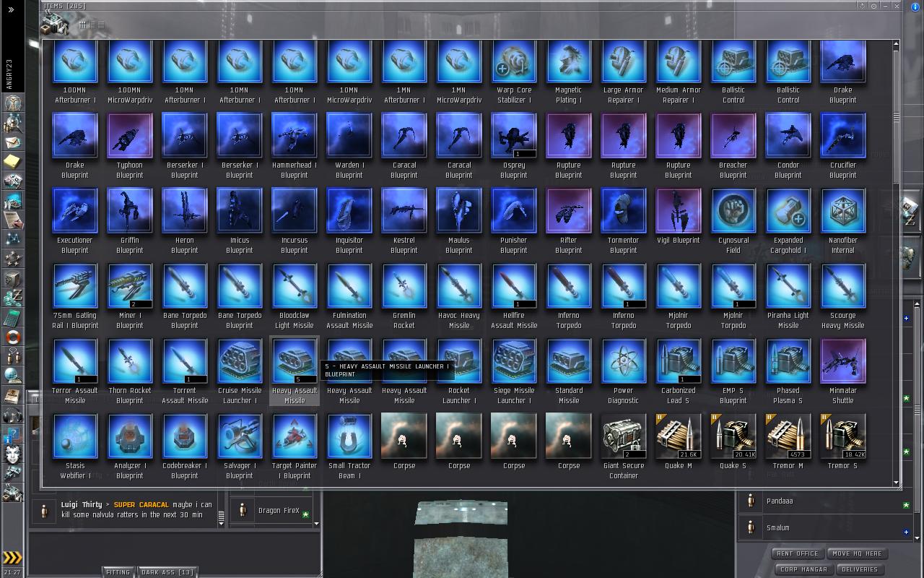Select the Tremor S ammo stack

coord(843,441)
